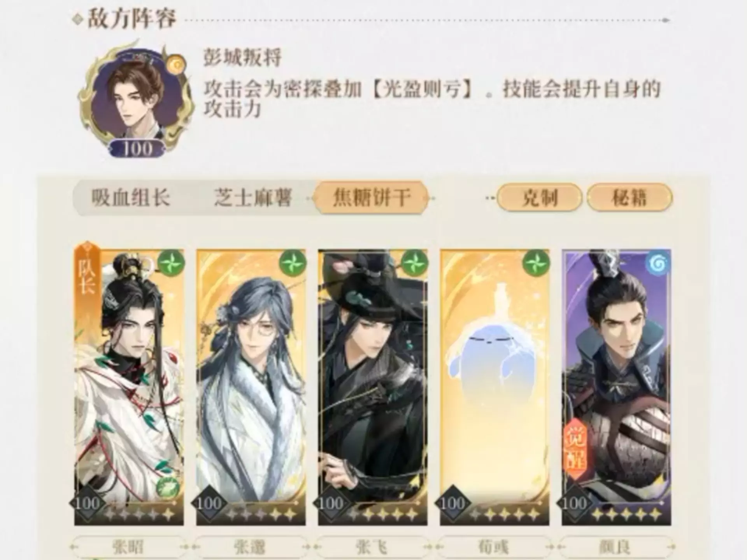Screen dimensions: 747x560
Task: Select the 荀彧 ghost character card
Action: [x=494, y=387]
